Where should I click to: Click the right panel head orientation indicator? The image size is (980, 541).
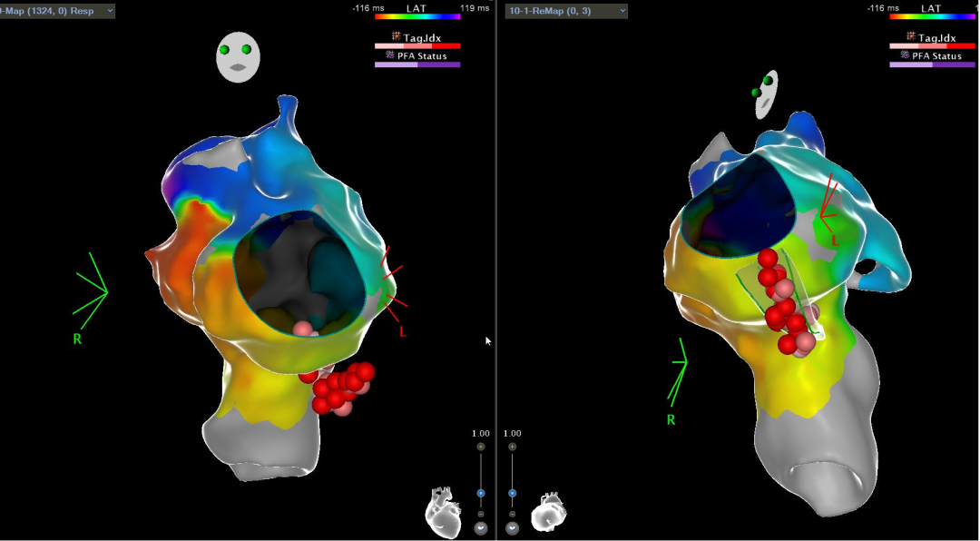tap(766, 93)
